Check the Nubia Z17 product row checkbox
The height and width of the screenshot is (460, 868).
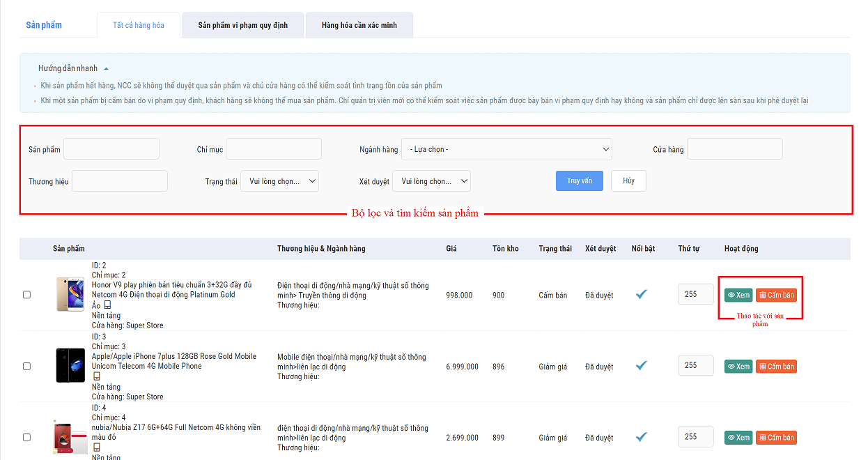[27, 437]
